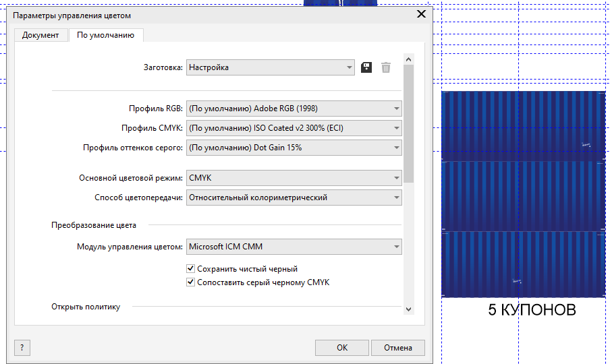Screen dimensions: 610x364
Task: Click the Преобразование цвета section heading
Action: [94, 225]
